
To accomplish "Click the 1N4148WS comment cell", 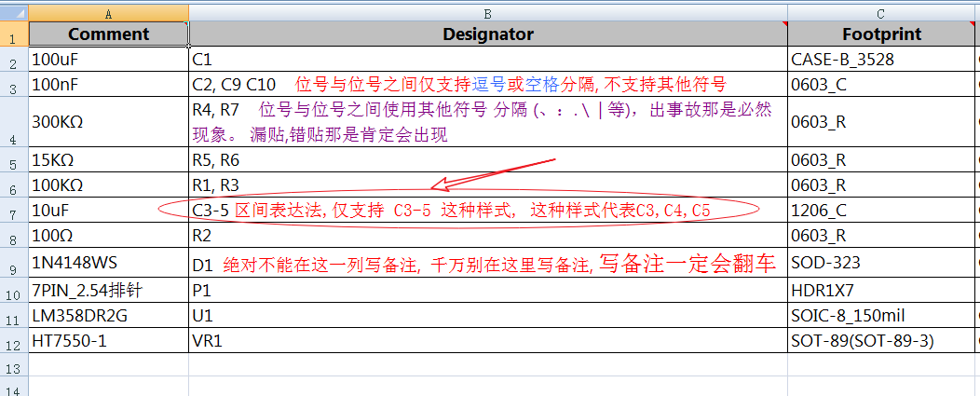I will (x=108, y=265).
